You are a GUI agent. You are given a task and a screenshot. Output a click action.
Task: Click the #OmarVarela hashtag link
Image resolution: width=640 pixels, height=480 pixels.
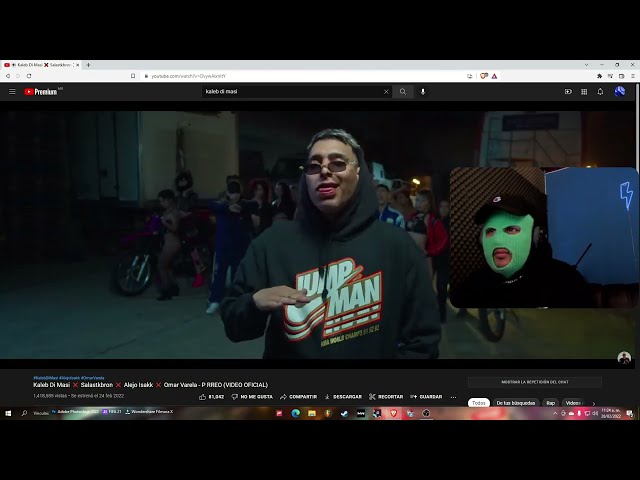click(x=93, y=378)
